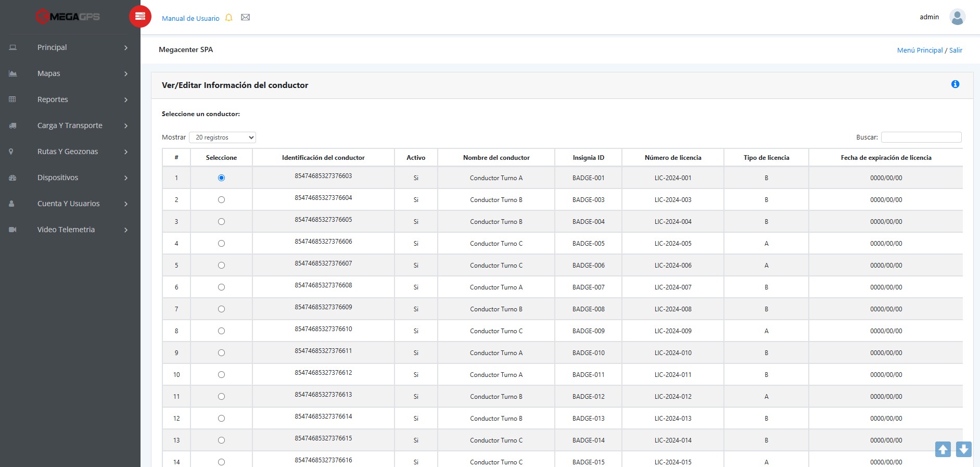Select radio for driver BADGE-014

point(221,440)
